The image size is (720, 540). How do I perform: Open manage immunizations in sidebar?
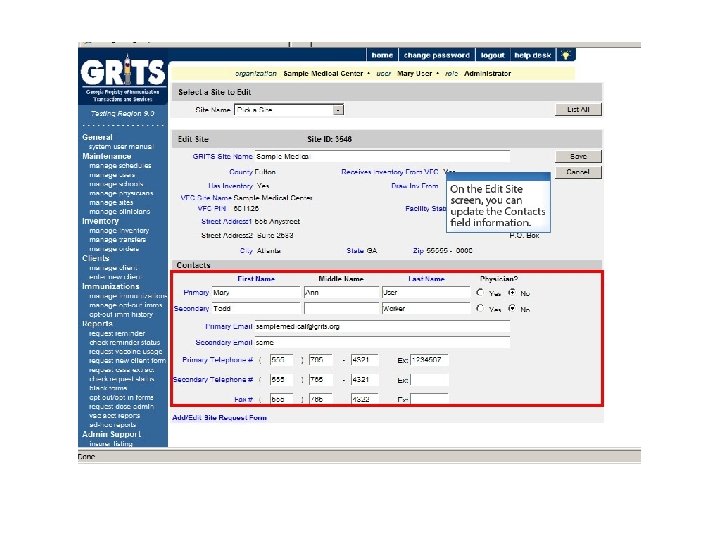tap(128, 296)
